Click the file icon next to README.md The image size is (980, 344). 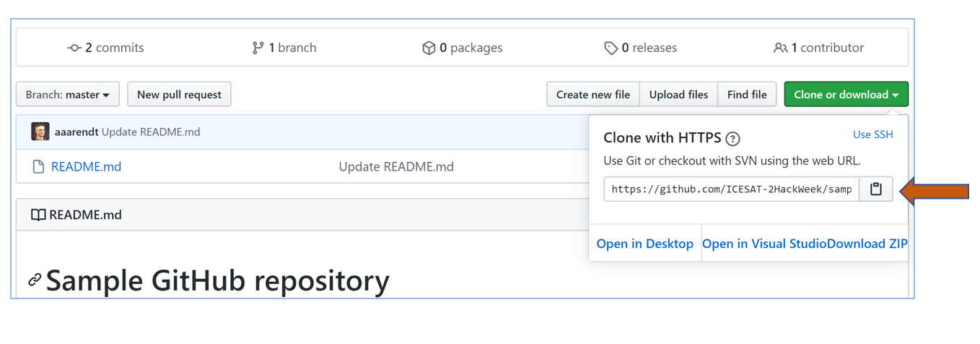click(x=38, y=167)
